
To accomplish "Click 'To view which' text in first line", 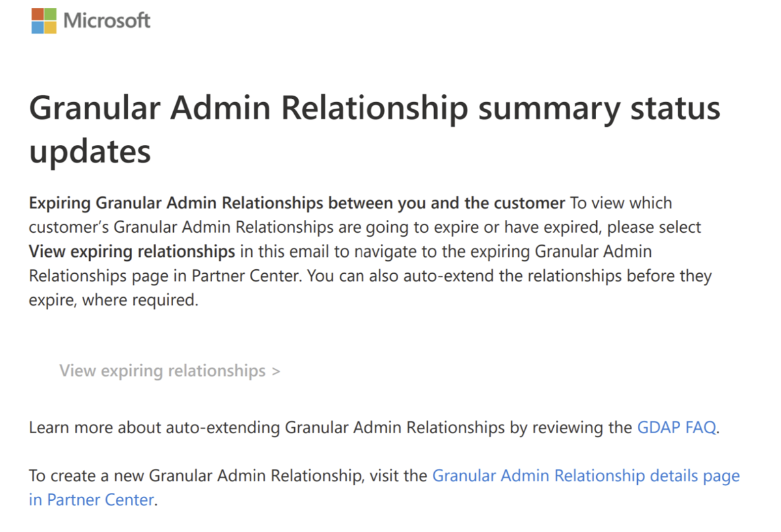I will pos(621,203).
